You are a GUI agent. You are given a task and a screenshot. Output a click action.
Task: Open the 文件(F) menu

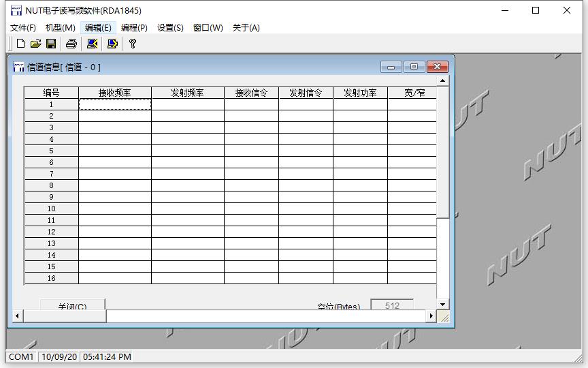click(x=23, y=28)
